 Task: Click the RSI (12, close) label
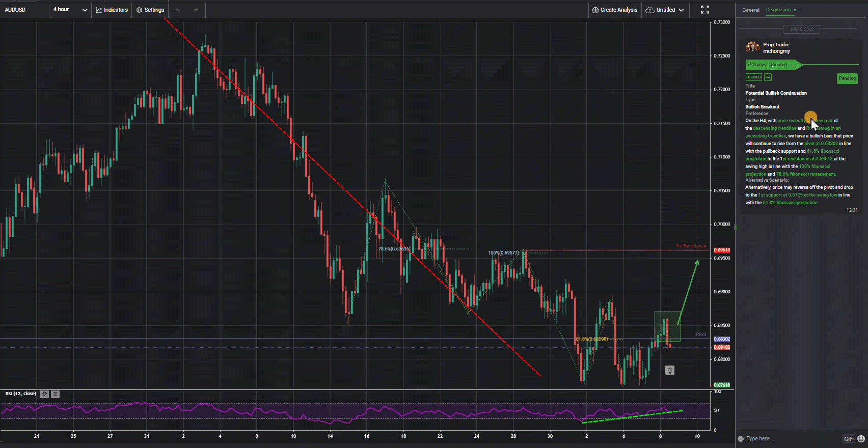click(x=21, y=394)
